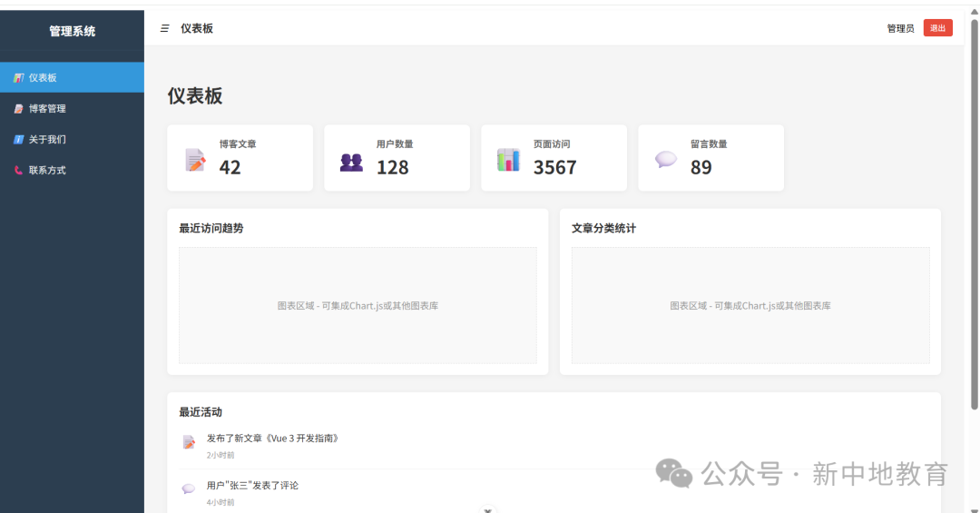The width and height of the screenshot is (980, 513).
Task: Click the phone icon beside 联系方式
Action: click(x=19, y=170)
